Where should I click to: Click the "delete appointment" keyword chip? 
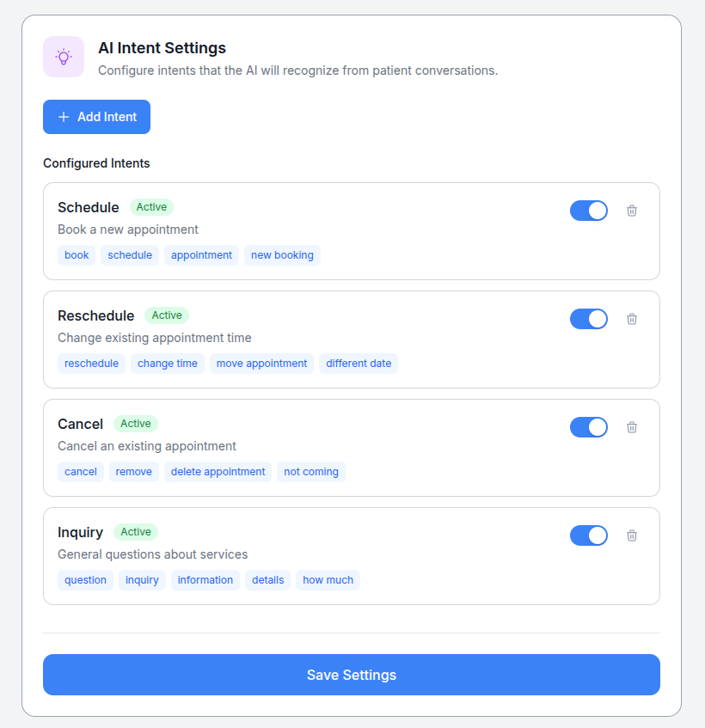pos(218,471)
